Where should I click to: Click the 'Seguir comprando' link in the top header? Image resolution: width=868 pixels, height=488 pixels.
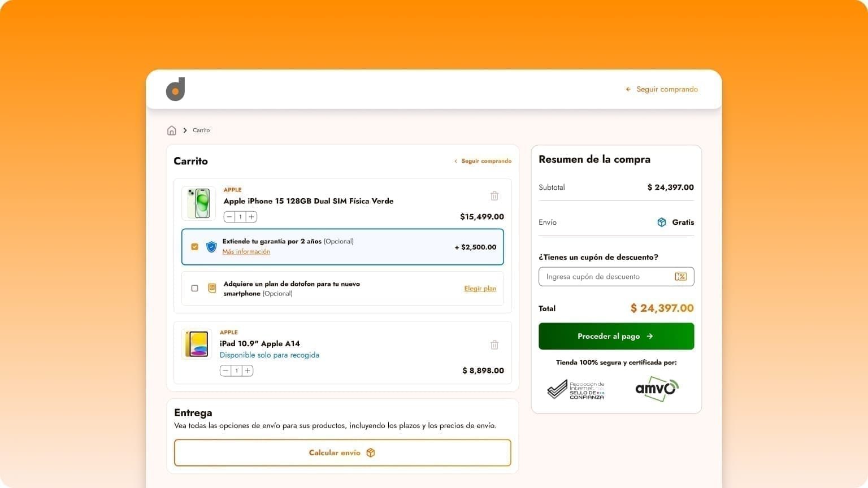pos(662,89)
